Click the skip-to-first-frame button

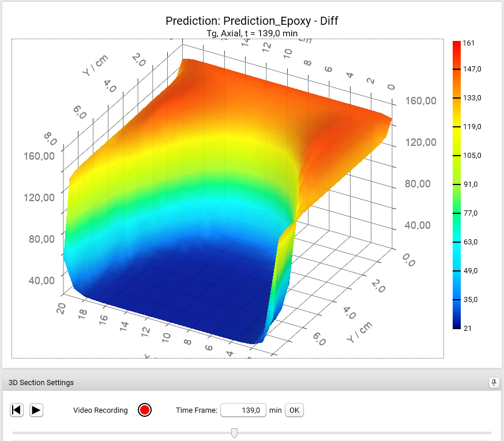[x=17, y=410]
